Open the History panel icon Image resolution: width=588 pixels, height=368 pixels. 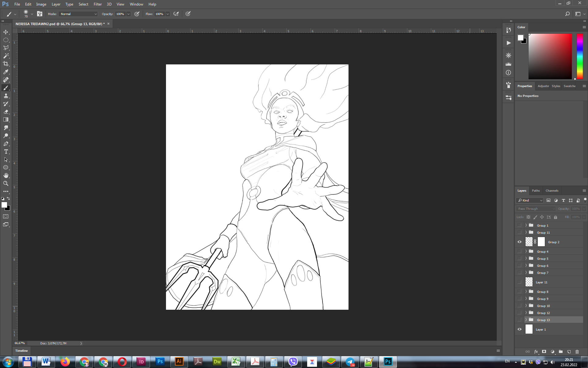tap(508, 30)
